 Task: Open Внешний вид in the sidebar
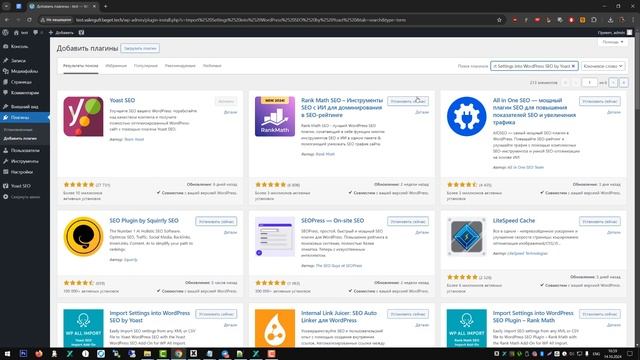click(x=24, y=107)
